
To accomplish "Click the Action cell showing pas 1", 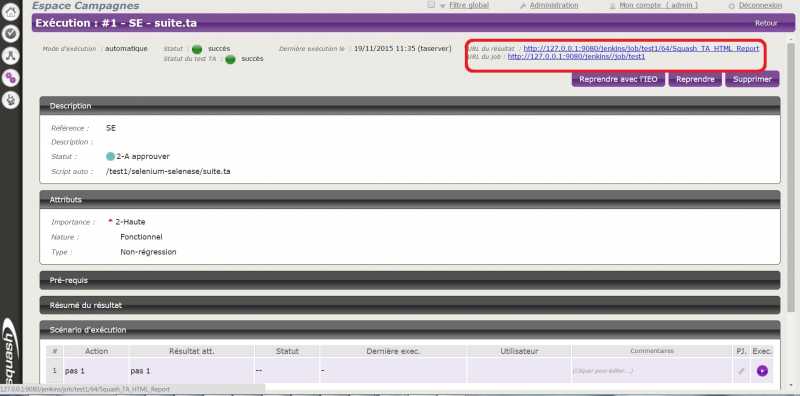I will coord(96,371).
